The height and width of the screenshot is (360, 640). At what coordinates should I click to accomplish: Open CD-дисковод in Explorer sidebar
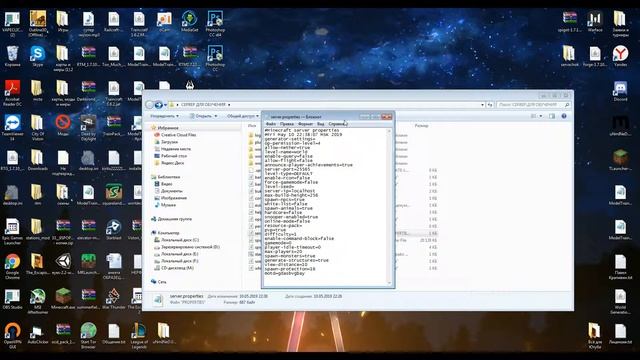(177, 268)
